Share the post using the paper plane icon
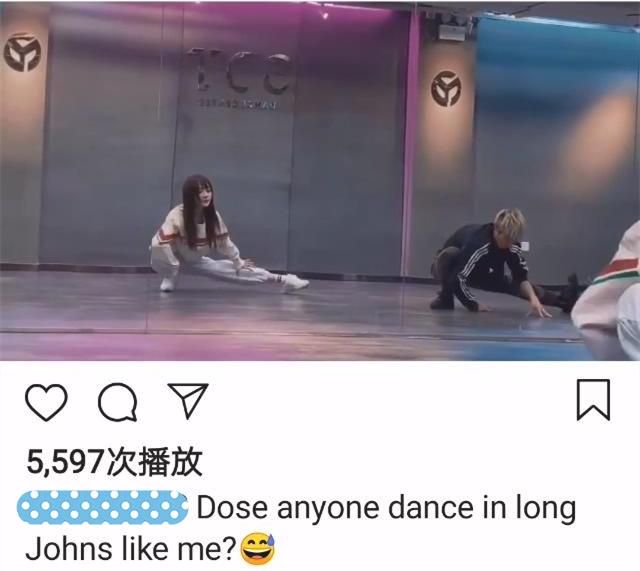 pos(188,400)
